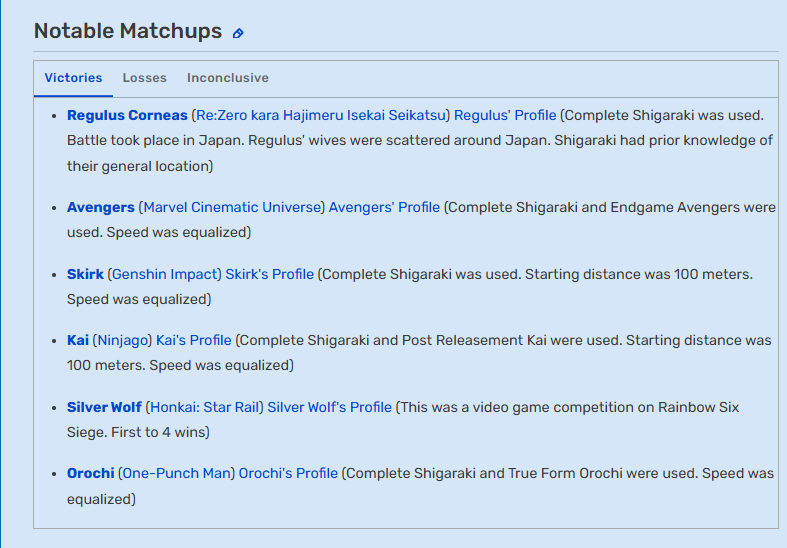This screenshot has width=787, height=548.
Task: Open the Ninjago verse link
Action: pyautogui.click(x=122, y=340)
